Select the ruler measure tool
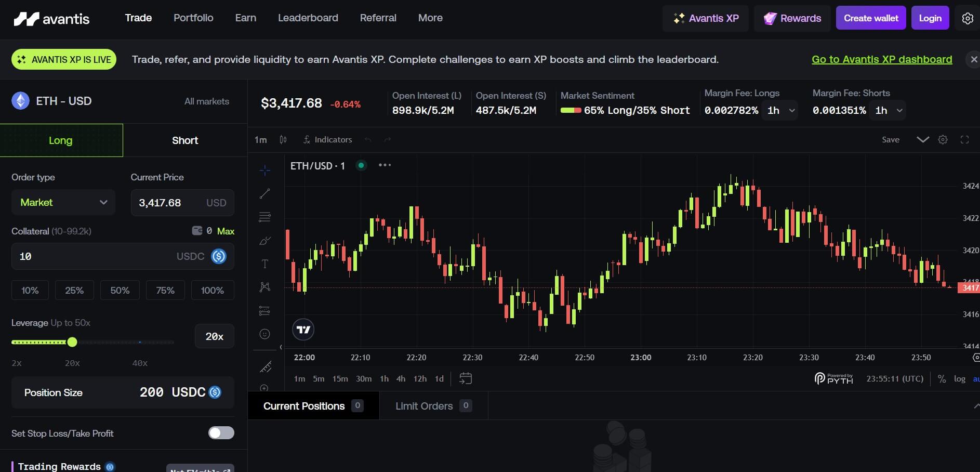 point(266,367)
